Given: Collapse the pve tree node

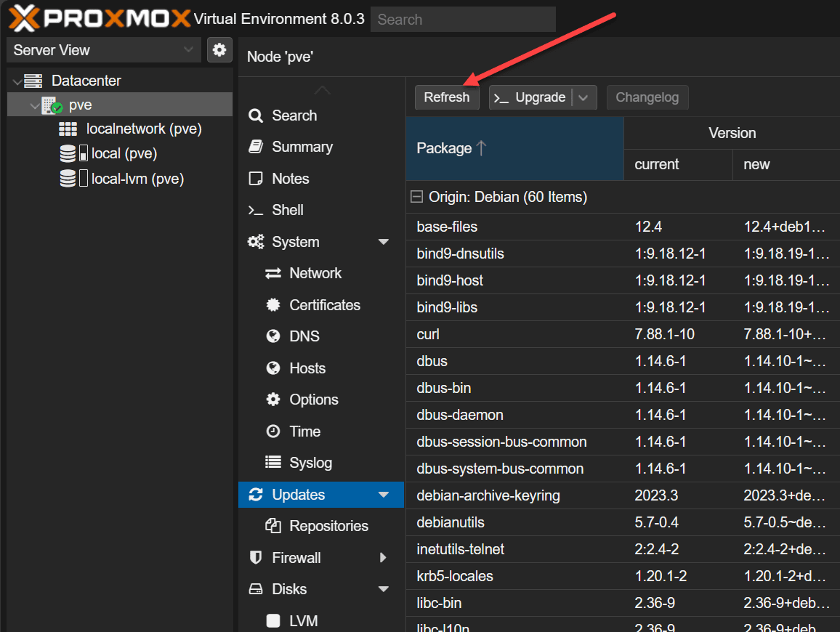Looking at the screenshot, I should pyautogui.click(x=34, y=106).
